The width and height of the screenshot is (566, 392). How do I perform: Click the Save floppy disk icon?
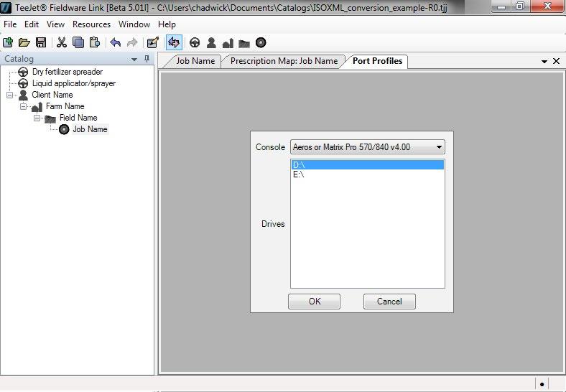click(41, 42)
